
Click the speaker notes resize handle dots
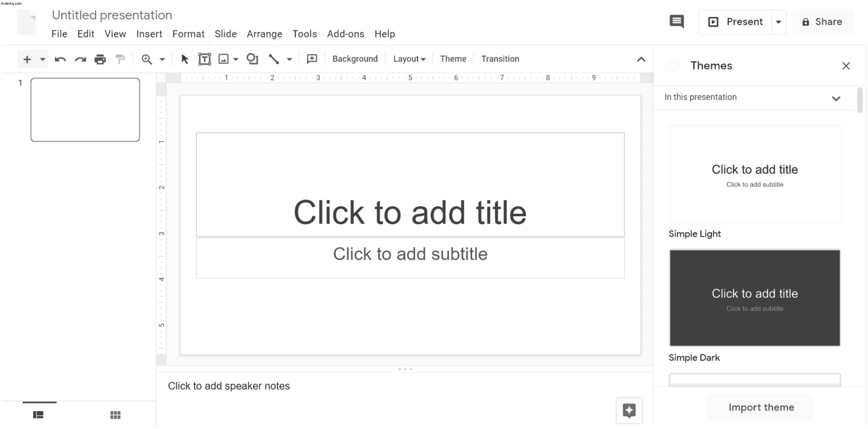coord(405,369)
